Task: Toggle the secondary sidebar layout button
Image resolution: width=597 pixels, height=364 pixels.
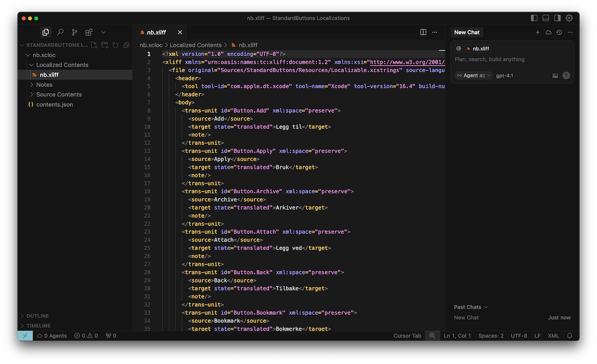Action: pyautogui.click(x=557, y=18)
